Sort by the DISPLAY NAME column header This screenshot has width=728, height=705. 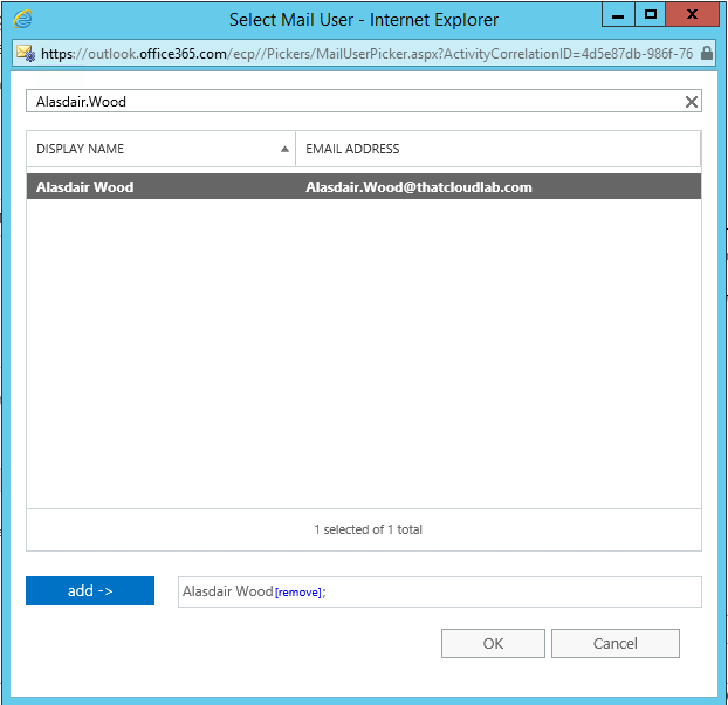[x=81, y=149]
